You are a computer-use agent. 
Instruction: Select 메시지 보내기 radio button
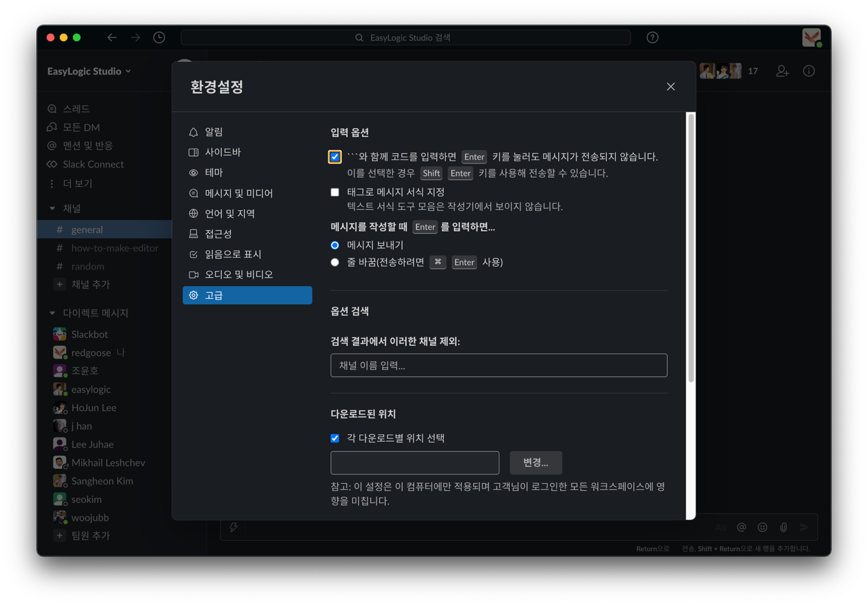click(335, 245)
